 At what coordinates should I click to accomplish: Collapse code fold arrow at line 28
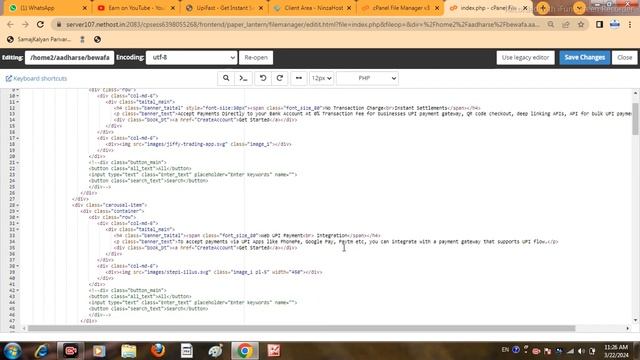click(18, 205)
